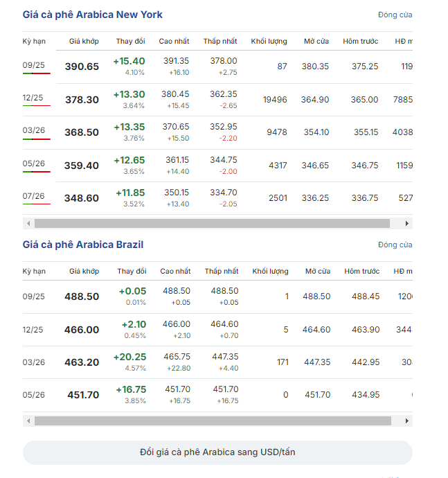Viewport: 448px width, 478px height.
Task: Click the left arrow of New York table scrollbar
Action: point(28,224)
